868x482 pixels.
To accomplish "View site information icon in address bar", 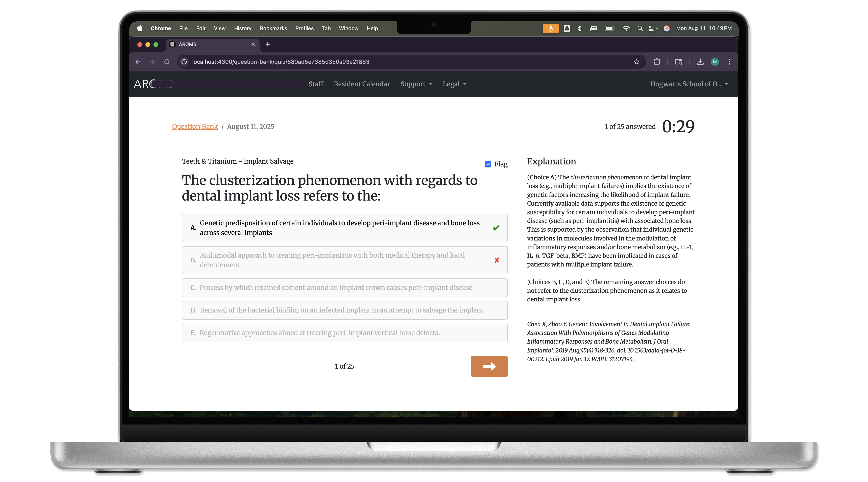I will tap(184, 62).
